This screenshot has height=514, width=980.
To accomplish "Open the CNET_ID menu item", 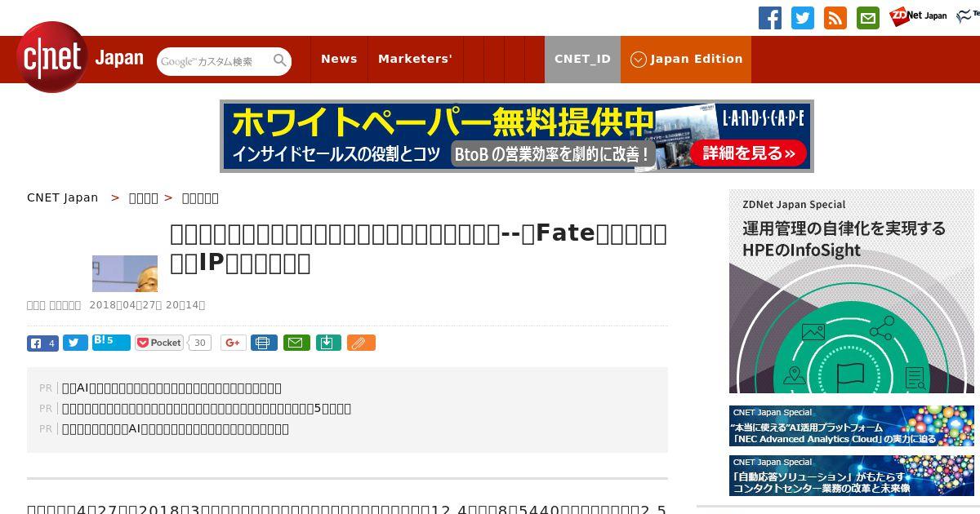I will tap(582, 59).
